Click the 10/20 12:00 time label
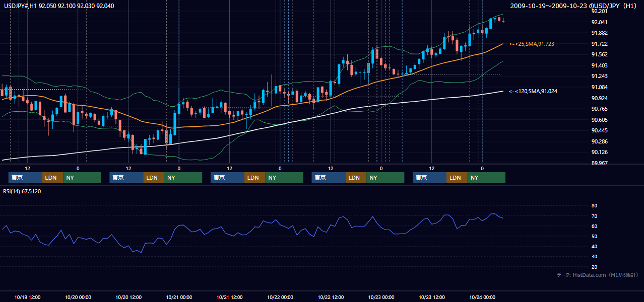This screenshot has height=302, width=644. click(x=128, y=297)
